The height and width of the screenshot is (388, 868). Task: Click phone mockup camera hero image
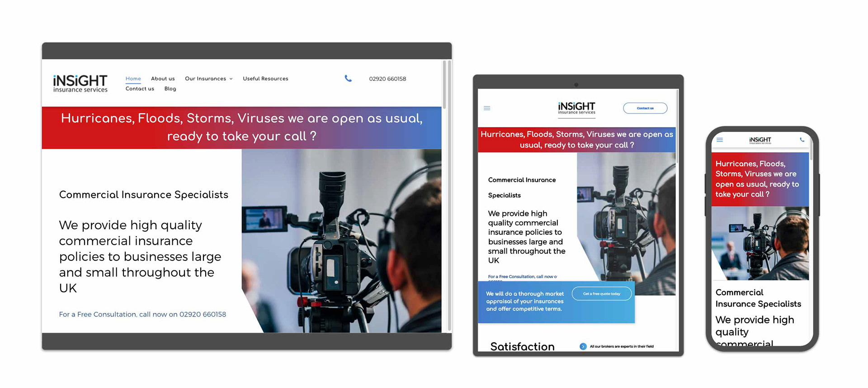coord(760,243)
